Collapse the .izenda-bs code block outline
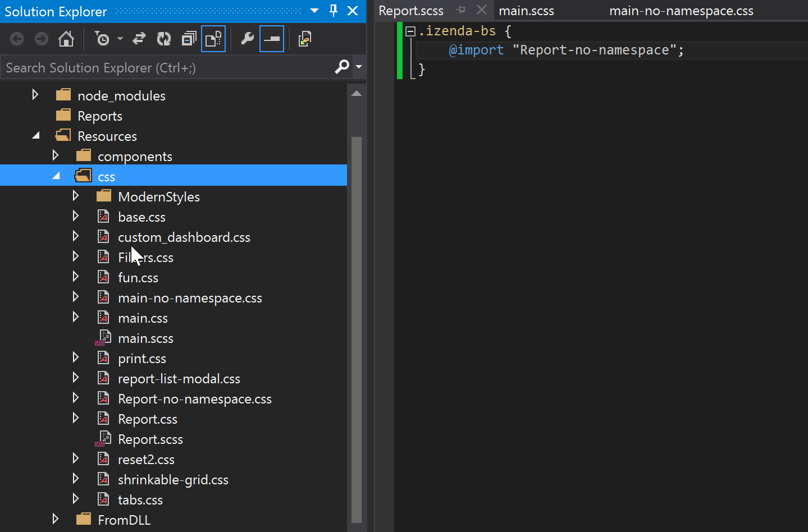The height and width of the screenshot is (532, 808). 410,31
